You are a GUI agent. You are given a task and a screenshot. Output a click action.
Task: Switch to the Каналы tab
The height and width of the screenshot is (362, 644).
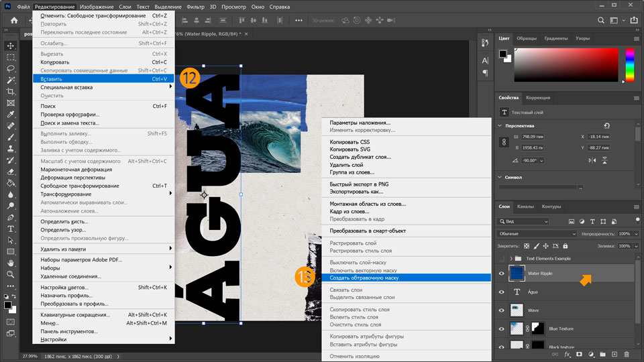click(x=526, y=206)
